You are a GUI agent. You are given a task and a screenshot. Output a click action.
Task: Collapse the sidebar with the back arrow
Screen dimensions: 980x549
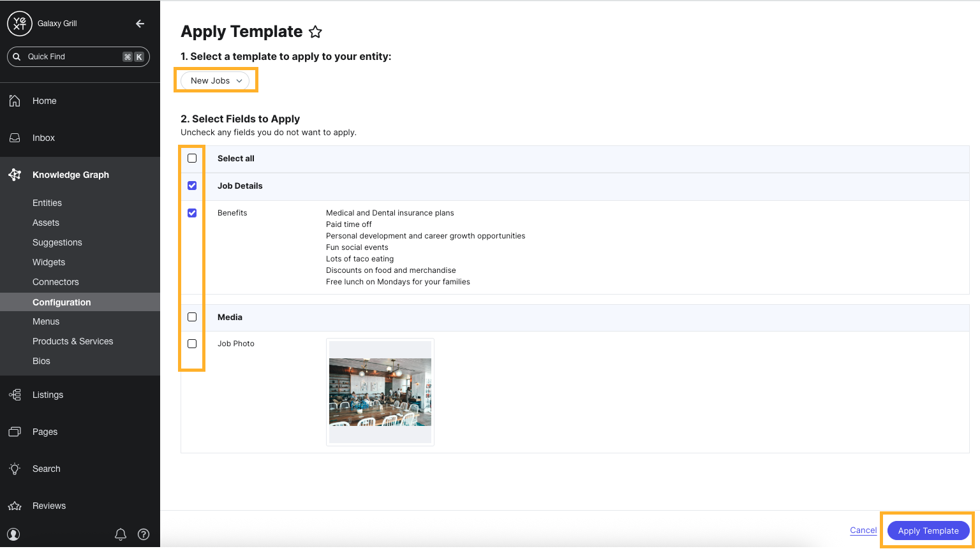(x=140, y=23)
